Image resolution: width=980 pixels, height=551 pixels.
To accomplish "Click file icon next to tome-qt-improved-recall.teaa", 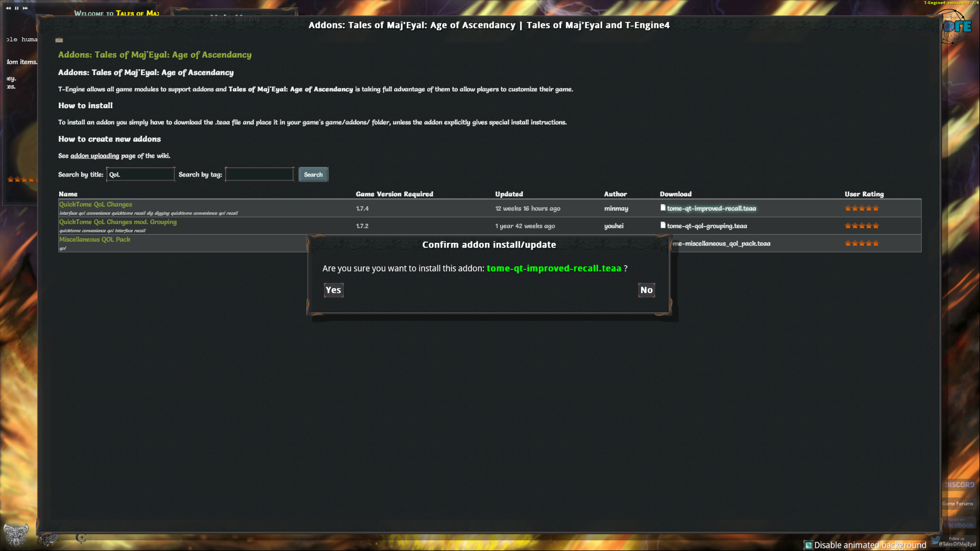I will click(x=663, y=208).
